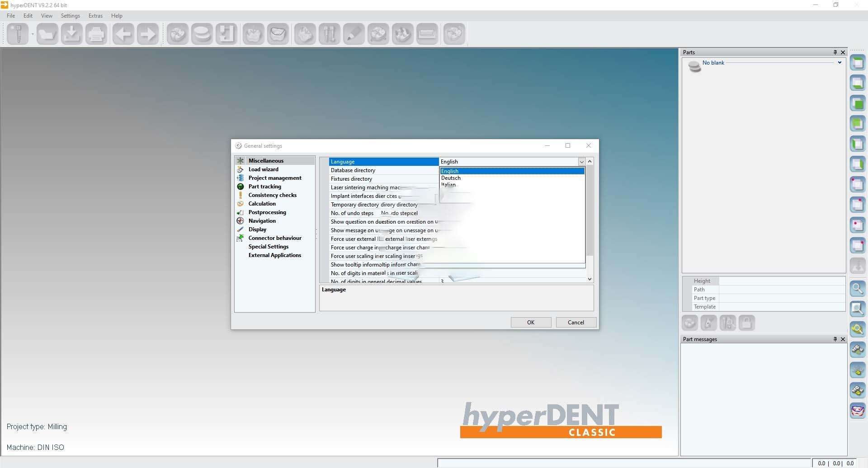The height and width of the screenshot is (468, 868).
Task: Click the blank disc toolbar icon
Action: point(202,34)
